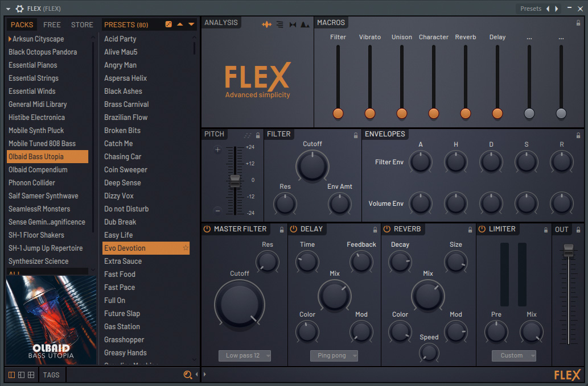This screenshot has width=588, height=386.
Task: Load the Brass Carnival preset
Action: tap(126, 105)
